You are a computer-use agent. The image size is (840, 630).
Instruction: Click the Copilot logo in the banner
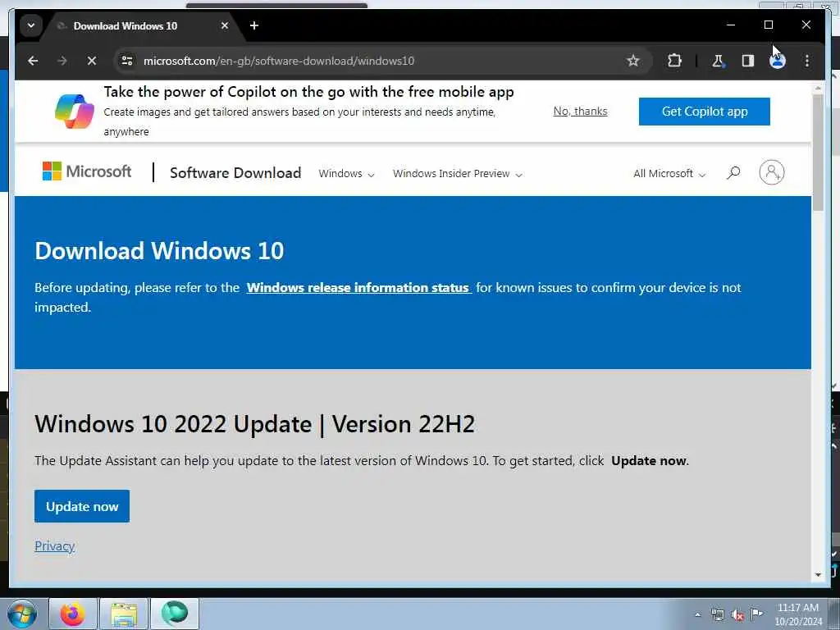pos(75,112)
